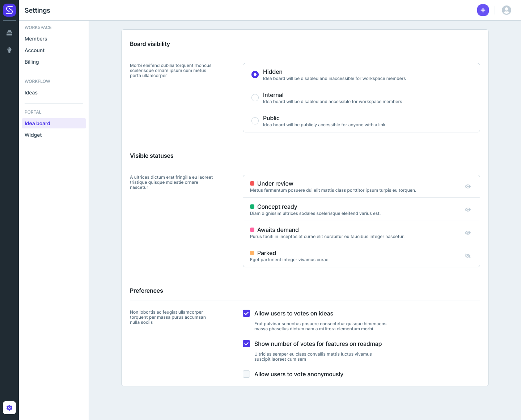This screenshot has height=420, width=521.
Task: Click the WORKSPACE section label
Action: pyautogui.click(x=38, y=27)
